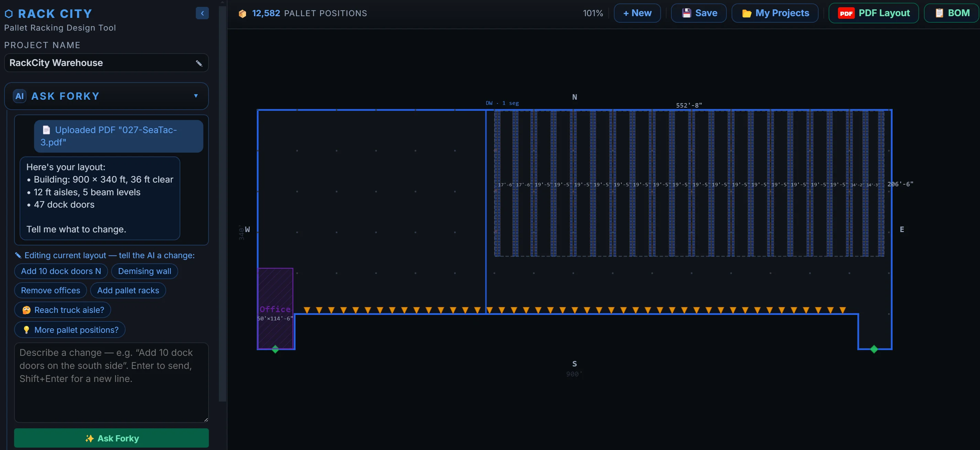Ask "More pallet positions?" suggestion
The height and width of the screenshot is (450, 980).
(70, 330)
